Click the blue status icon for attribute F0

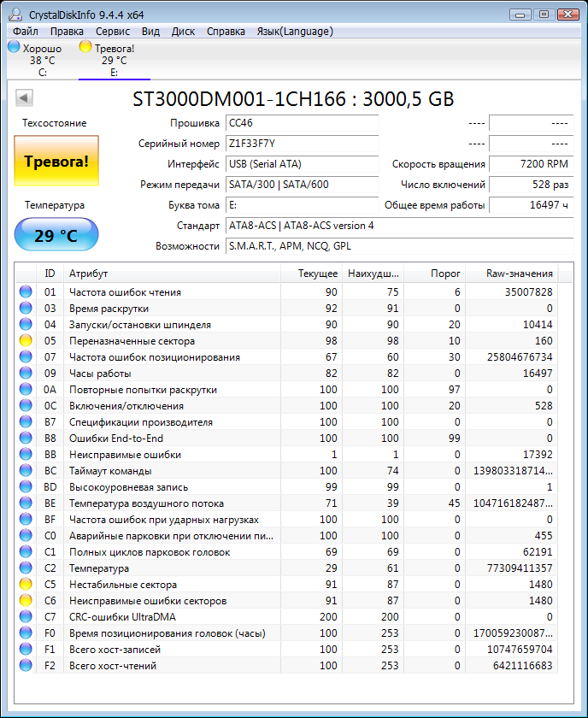click(x=26, y=633)
